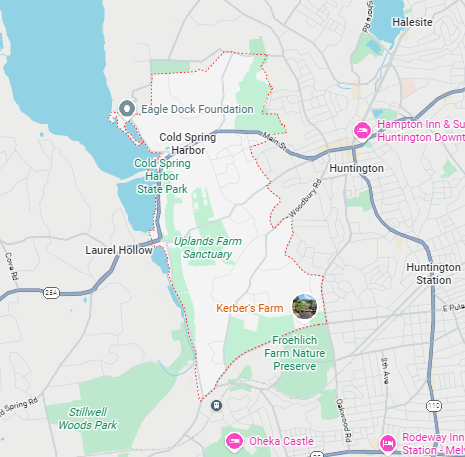Click the Eagle Dock Foundation text label
Viewport: 465px width, 457px height.
(197, 109)
